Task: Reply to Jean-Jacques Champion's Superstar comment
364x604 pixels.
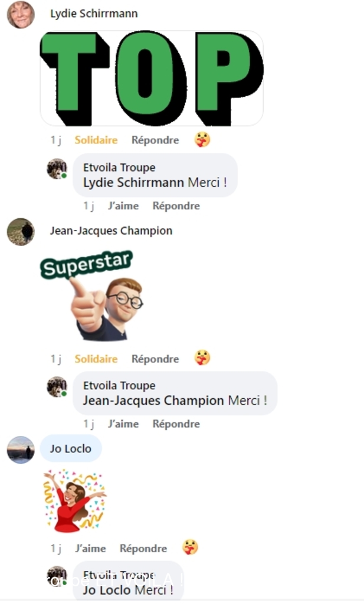Action: pos(155,359)
